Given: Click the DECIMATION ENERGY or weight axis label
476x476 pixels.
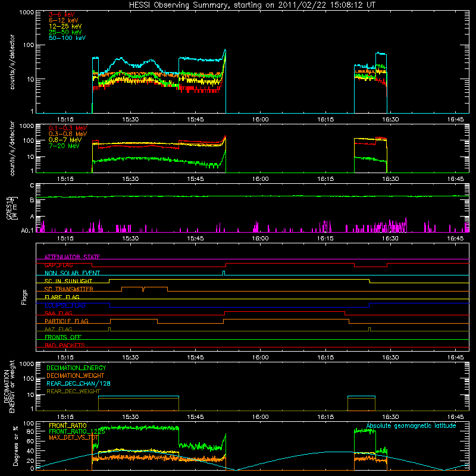Looking at the screenshot, I should (x=9, y=386).
